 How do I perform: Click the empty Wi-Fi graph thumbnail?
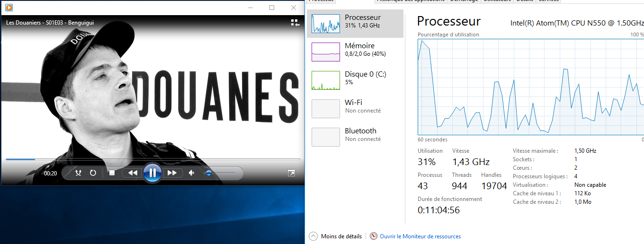click(326, 109)
